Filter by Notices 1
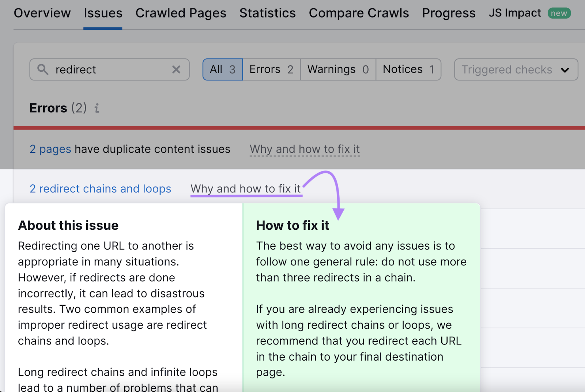The width and height of the screenshot is (585, 392). [408, 69]
